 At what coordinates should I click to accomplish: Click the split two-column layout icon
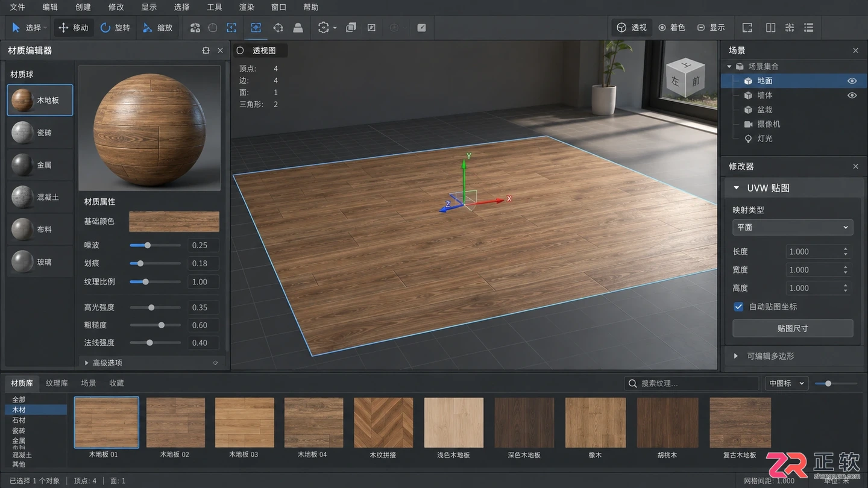tap(770, 28)
